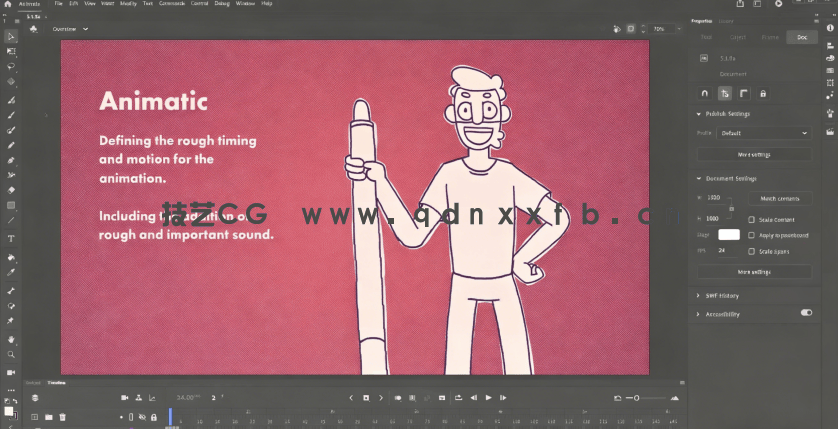Toggle the Scale Spans checkbox
838x429 pixels.
pos(751,251)
